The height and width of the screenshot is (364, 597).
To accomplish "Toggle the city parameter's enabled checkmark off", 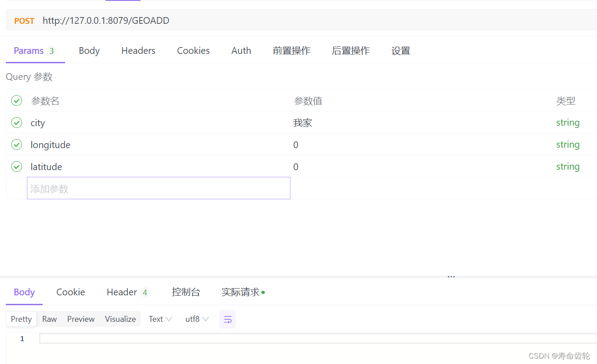I will coord(17,123).
